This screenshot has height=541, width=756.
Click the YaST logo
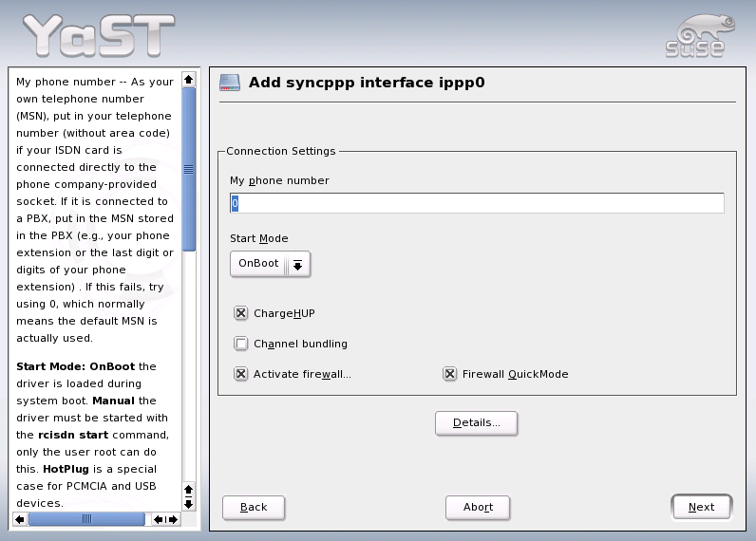click(x=99, y=35)
